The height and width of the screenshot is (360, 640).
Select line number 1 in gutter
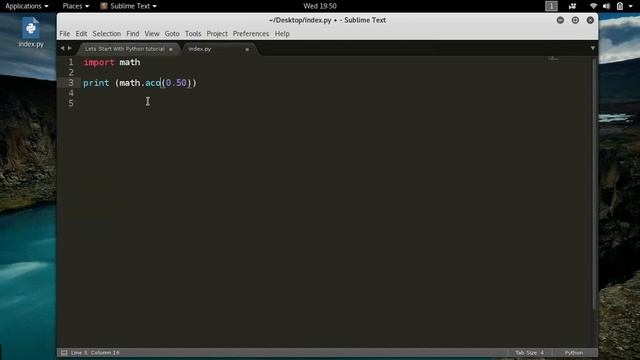coord(71,62)
